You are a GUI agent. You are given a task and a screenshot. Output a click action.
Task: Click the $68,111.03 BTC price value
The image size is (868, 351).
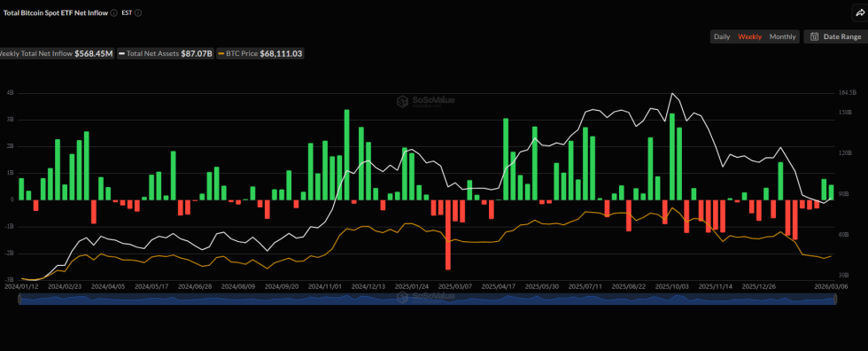click(x=281, y=54)
